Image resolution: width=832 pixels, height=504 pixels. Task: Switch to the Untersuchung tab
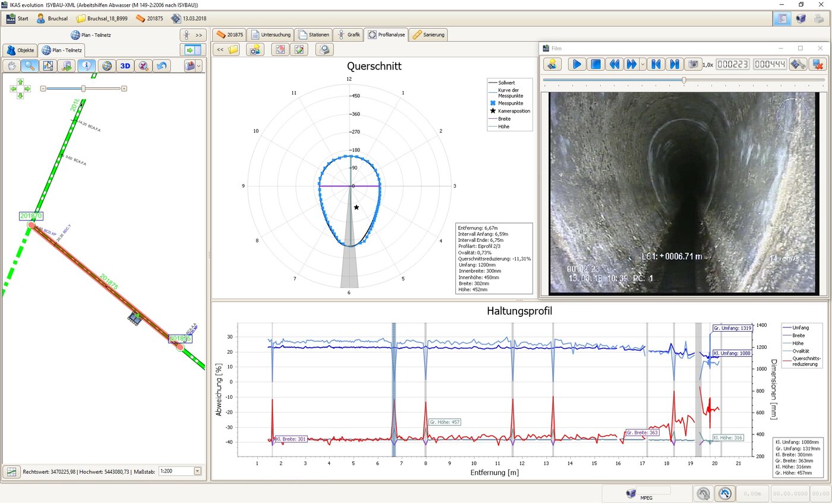[x=270, y=35]
